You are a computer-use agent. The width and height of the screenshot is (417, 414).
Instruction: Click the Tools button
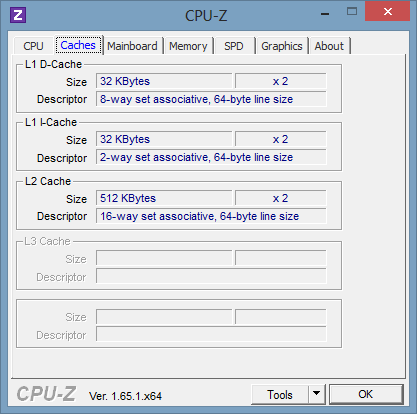pyautogui.click(x=280, y=394)
